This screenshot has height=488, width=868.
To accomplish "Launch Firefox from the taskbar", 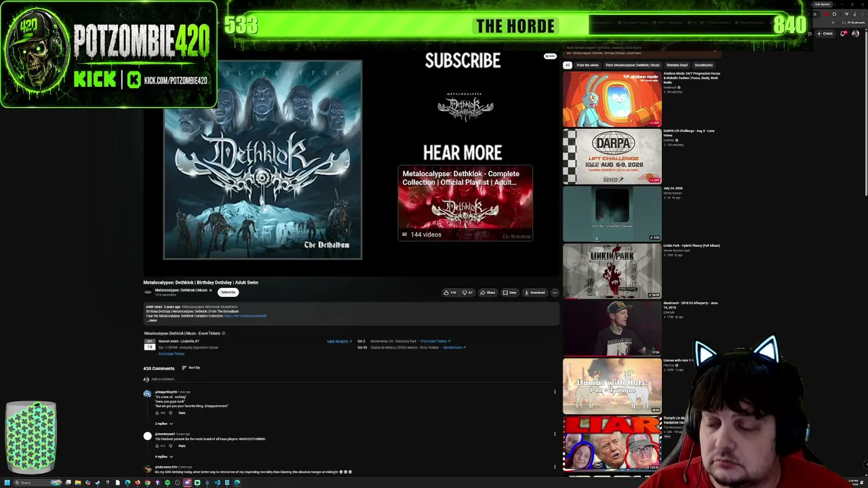I will coord(138,483).
